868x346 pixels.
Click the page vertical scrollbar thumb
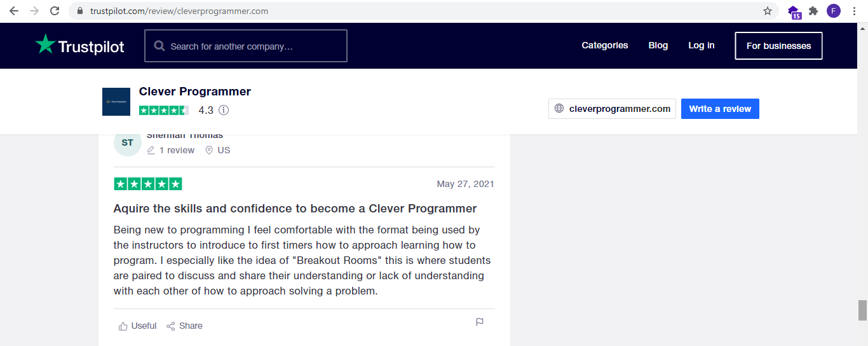862,310
